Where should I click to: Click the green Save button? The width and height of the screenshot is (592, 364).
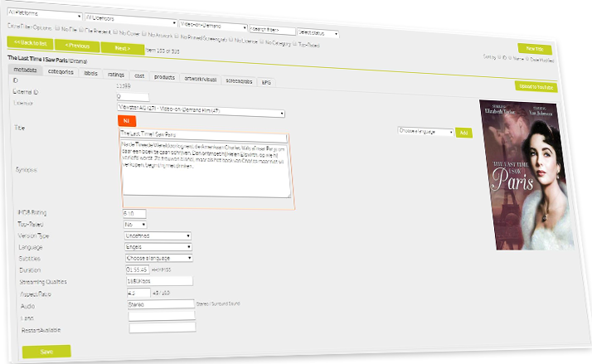pos(46,352)
